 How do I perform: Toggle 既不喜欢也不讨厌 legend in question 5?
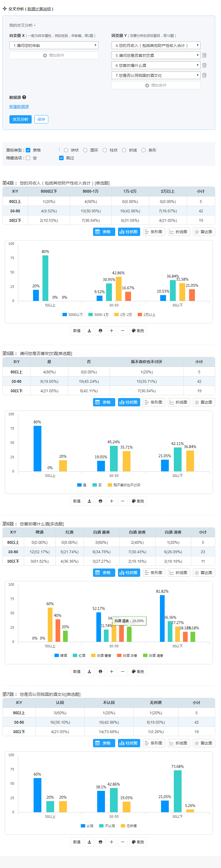pos(124,485)
